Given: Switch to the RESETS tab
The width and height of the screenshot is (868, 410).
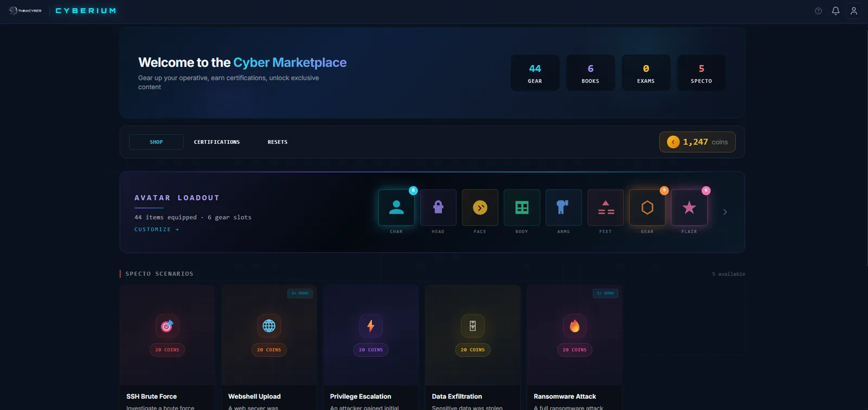Looking at the screenshot, I should 277,142.
